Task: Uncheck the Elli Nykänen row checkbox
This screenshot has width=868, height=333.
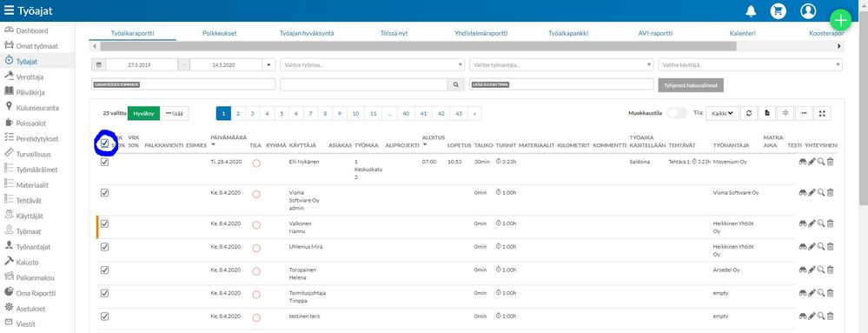Action: coord(104,162)
